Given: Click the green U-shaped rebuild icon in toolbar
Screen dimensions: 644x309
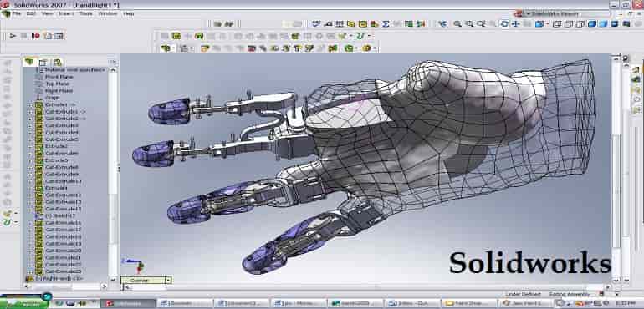Looking at the screenshot, I should pos(360,36).
